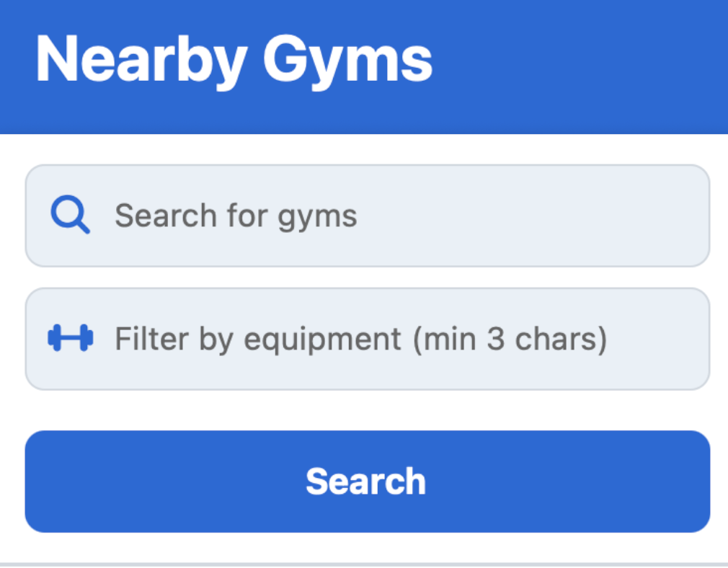Screen dimensions: 728x568
Task: Click the blue Search action button
Action: (368, 481)
